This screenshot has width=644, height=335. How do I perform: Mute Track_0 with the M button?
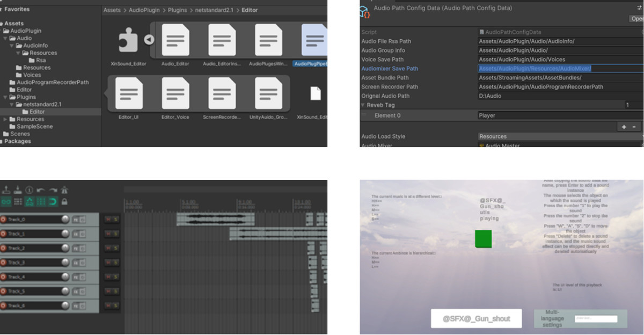108,220
